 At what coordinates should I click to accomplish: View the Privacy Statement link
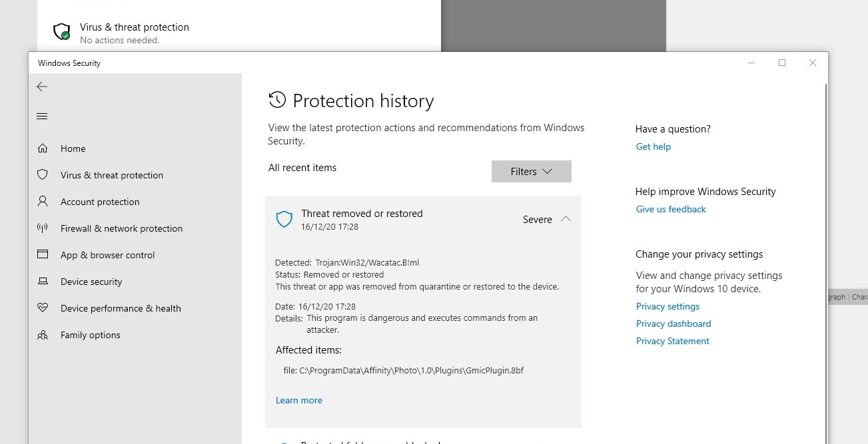[x=672, y=341]
